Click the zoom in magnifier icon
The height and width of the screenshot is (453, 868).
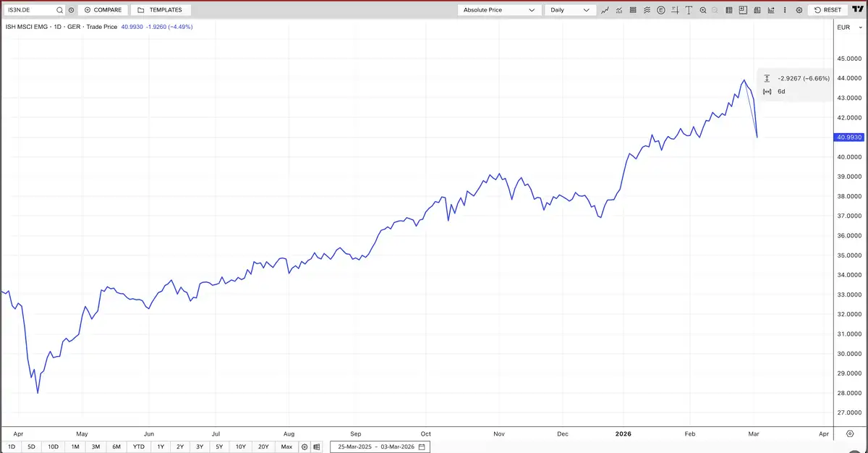[x=703, y=10]
